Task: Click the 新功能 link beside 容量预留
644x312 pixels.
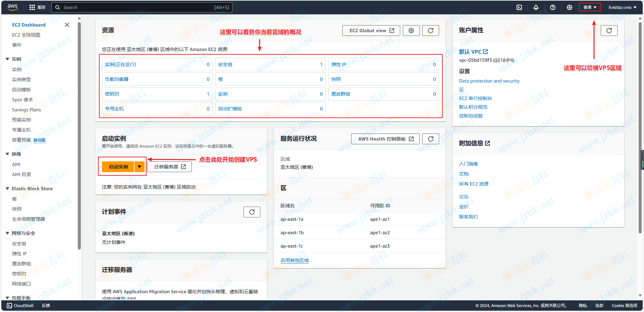Action: point(40,140)
